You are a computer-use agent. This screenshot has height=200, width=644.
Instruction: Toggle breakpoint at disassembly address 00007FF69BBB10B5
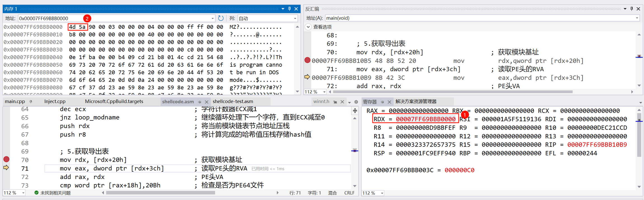pos(307,61)
